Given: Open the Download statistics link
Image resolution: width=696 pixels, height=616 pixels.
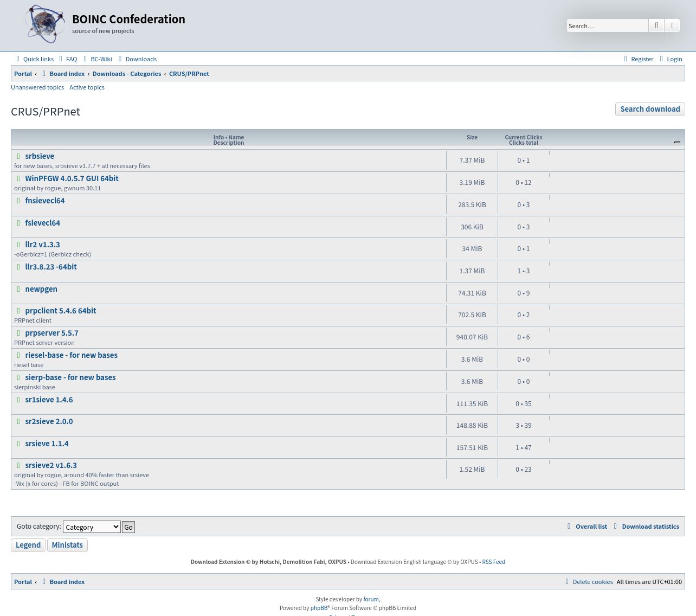Looking at the screenshot, I should [650, 527].
